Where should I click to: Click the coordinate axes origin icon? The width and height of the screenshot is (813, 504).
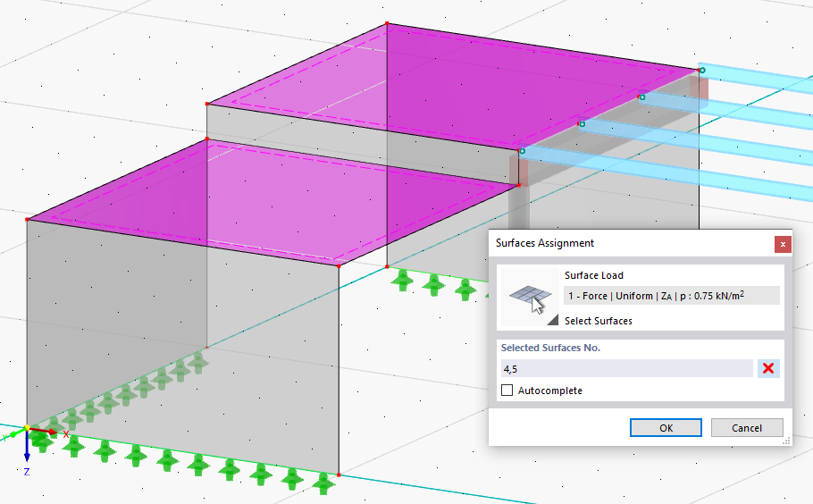point(27,428)
